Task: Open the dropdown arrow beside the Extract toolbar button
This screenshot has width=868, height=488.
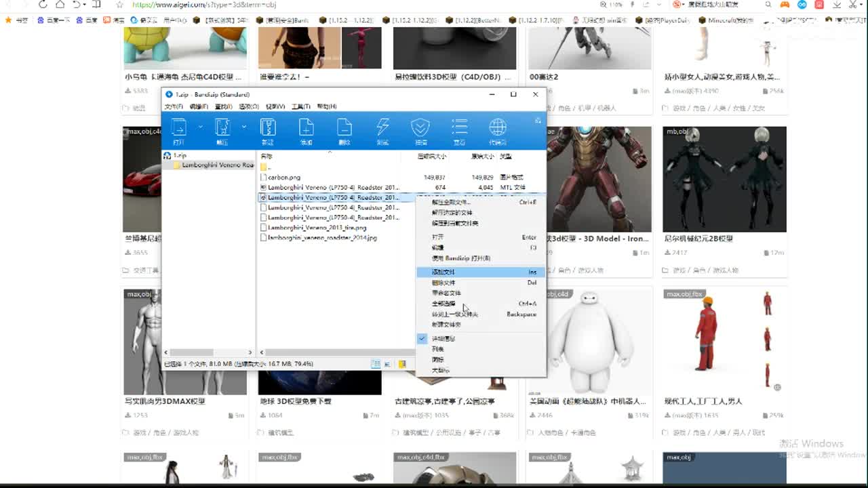Action: 243,127
